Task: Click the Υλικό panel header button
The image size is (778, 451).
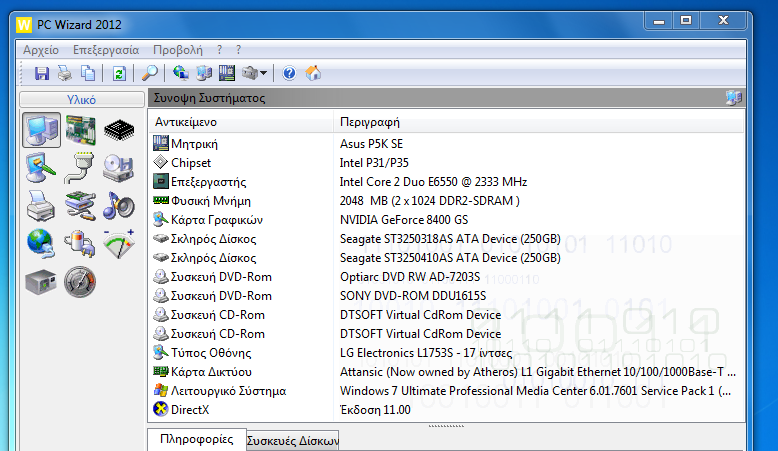Action: (x=81, y=100)
